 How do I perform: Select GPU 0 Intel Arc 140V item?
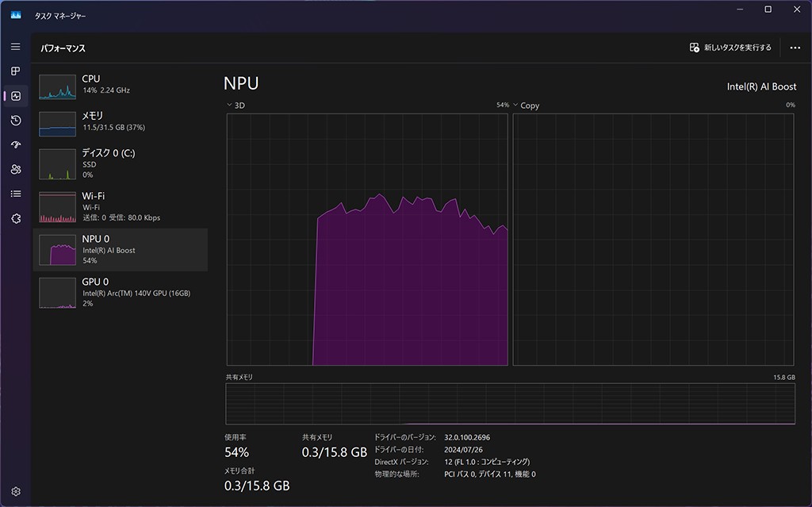click(121, 292)
